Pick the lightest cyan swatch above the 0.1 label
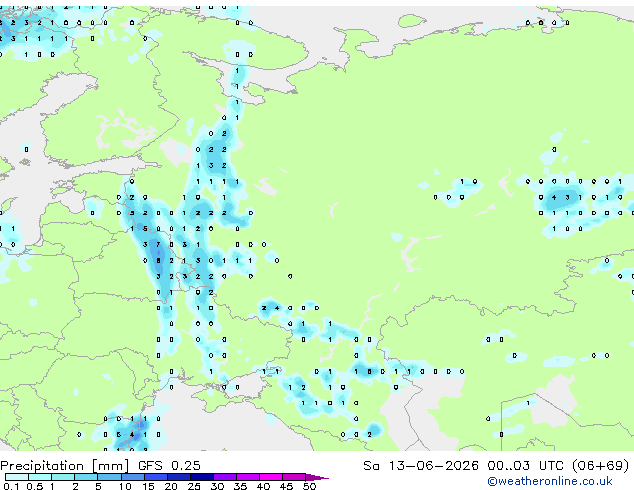The width and height of the screenshot is (634, 490). pos(17,477)
